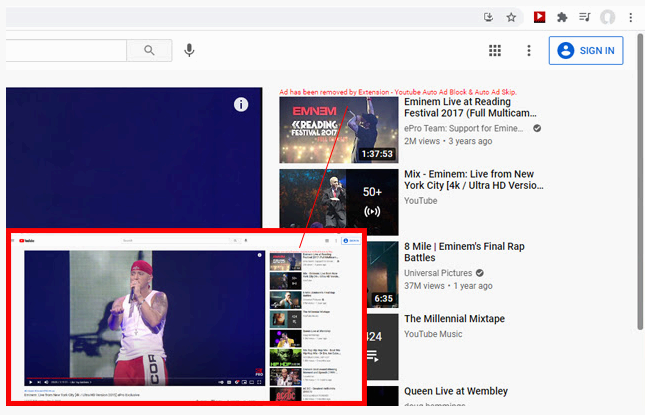Open the Chrome three-dot menu
The width and height of the screenshot is (645, 415).
click(x=630, y=17)
